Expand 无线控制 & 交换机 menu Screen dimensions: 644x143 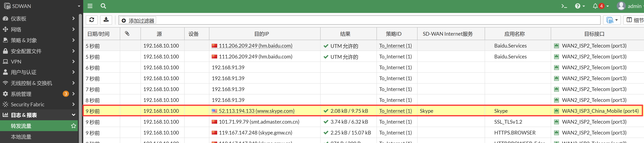(x=39, y=83)
